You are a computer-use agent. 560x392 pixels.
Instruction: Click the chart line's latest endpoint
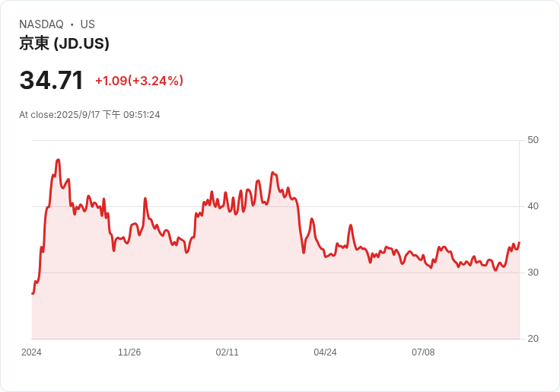[519, 243]
